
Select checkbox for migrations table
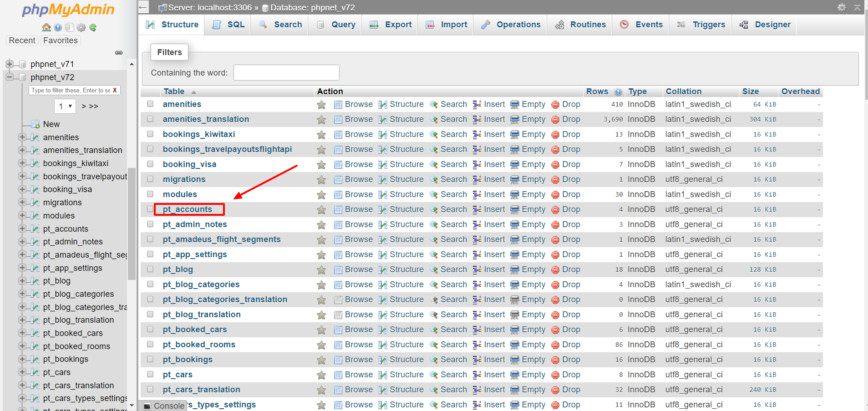click(150, 179)
